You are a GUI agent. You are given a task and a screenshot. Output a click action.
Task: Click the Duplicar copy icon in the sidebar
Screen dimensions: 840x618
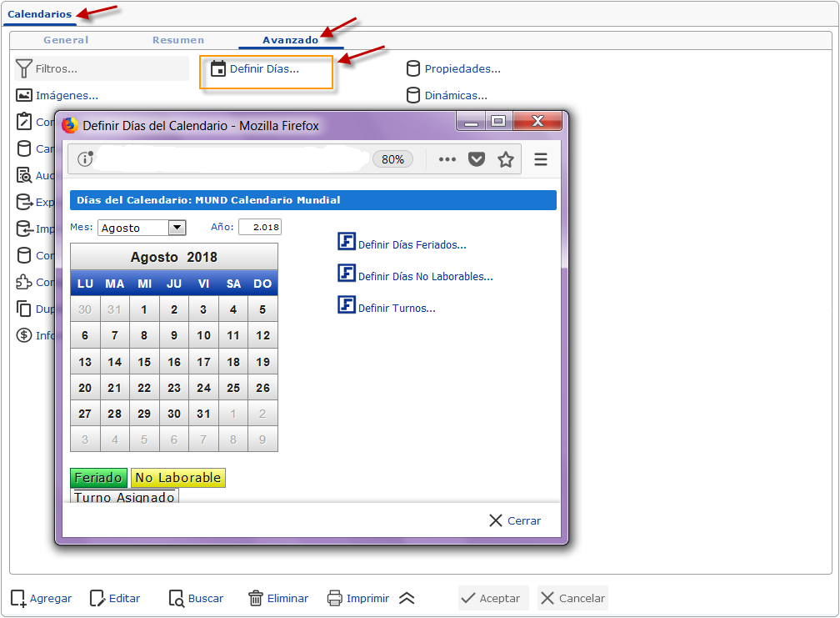pos(23,308)
